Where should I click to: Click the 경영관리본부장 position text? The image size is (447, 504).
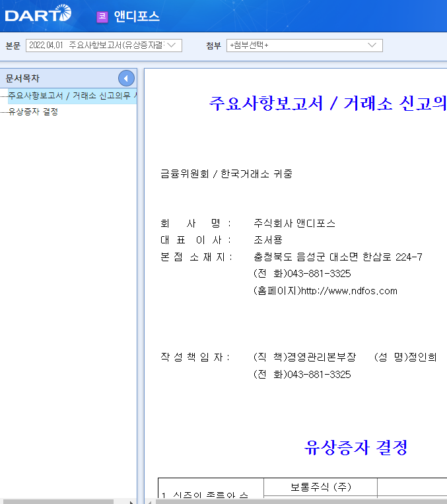[321, 357]
